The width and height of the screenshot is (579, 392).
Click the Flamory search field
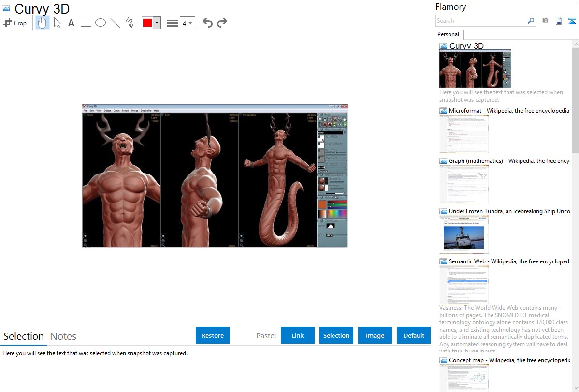click(x=481, y=21)
